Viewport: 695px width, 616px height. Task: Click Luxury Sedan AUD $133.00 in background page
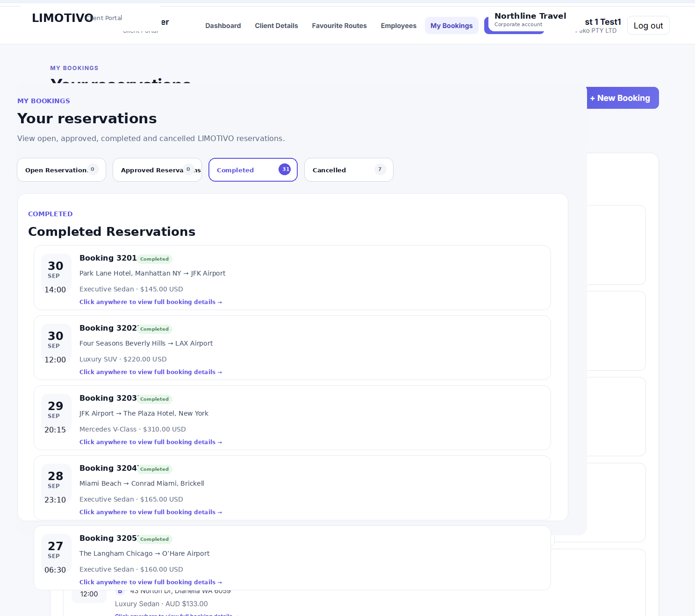[161, 604]
